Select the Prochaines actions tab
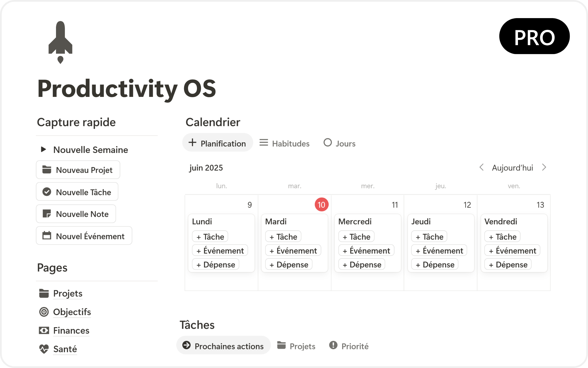588x368 pixels. tap(223, 346)
